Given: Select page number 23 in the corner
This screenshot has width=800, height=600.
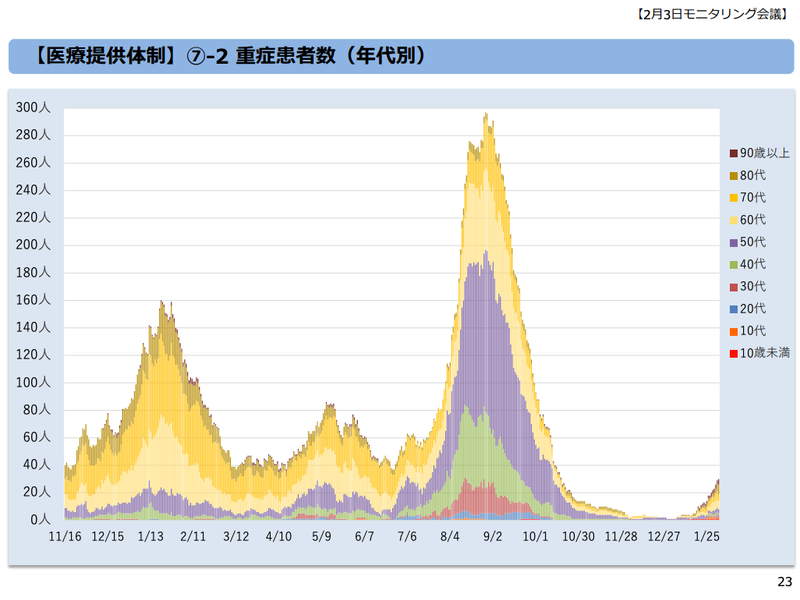Looking at the screenshot, I should 784,582.
